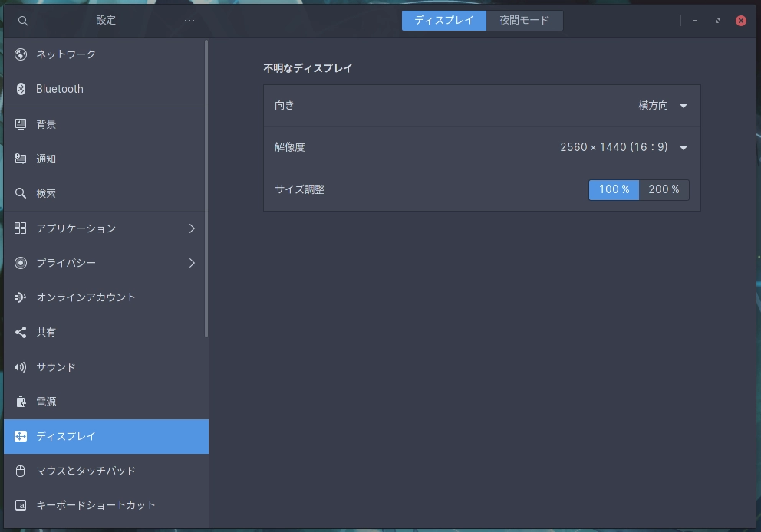The image size is (761, 532).
Task: Select the 背景 wallpaper icon
Action: [21, 124]
